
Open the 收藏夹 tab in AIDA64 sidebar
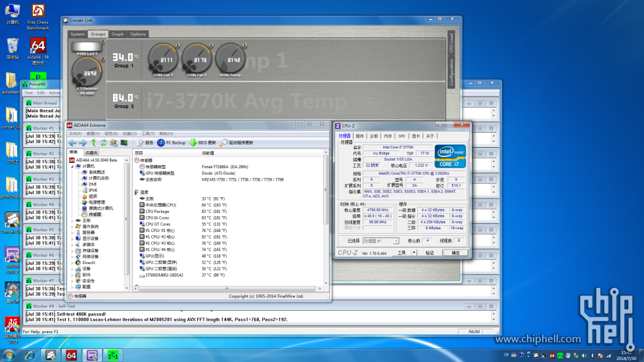pyautogui.click(x=91, y=152)
